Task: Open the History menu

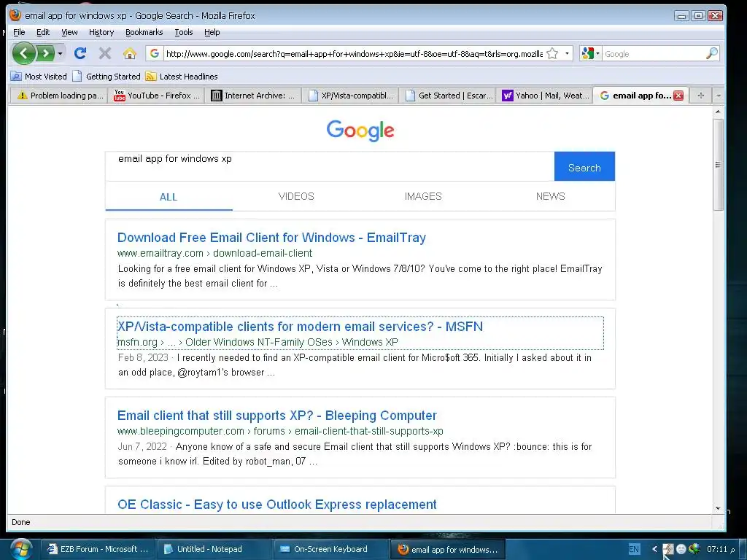Action: click(x=101, y=32)
